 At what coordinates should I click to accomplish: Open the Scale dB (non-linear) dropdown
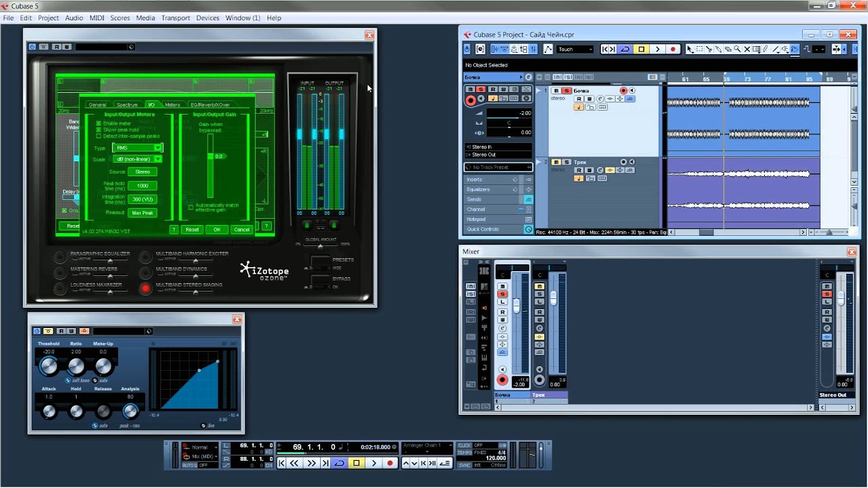[138, 159]
